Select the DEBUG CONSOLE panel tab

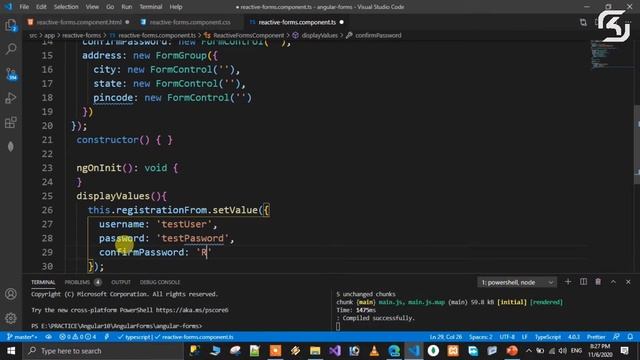pyautogui.click(x=160, y=282)
